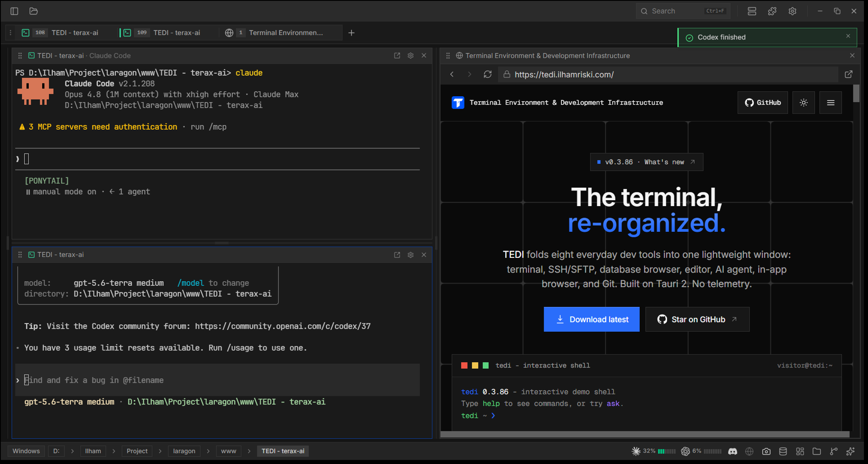Open the app settings gear in top bar
868x464 pixels.
pyautogui.click(x=793, y=11)
